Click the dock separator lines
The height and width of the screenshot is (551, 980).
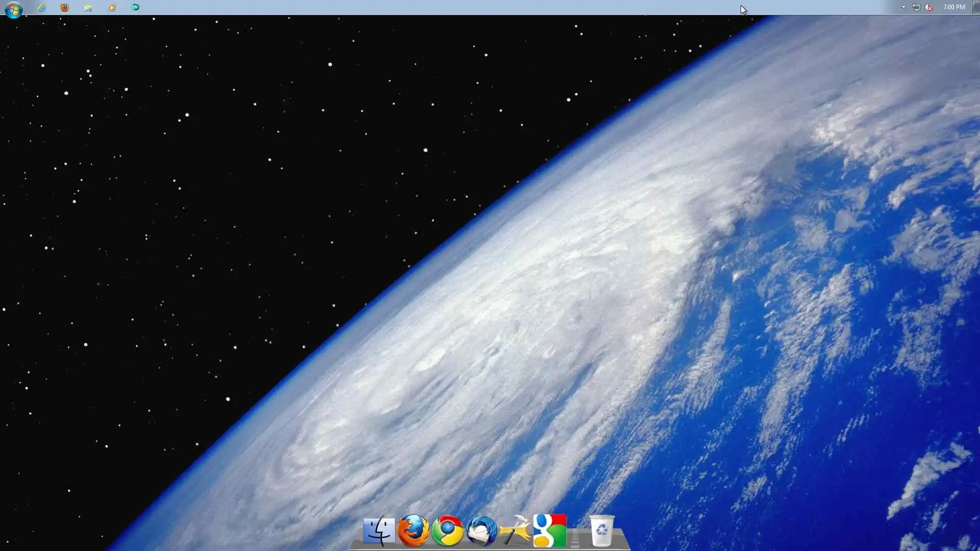[x=575, y=539]
